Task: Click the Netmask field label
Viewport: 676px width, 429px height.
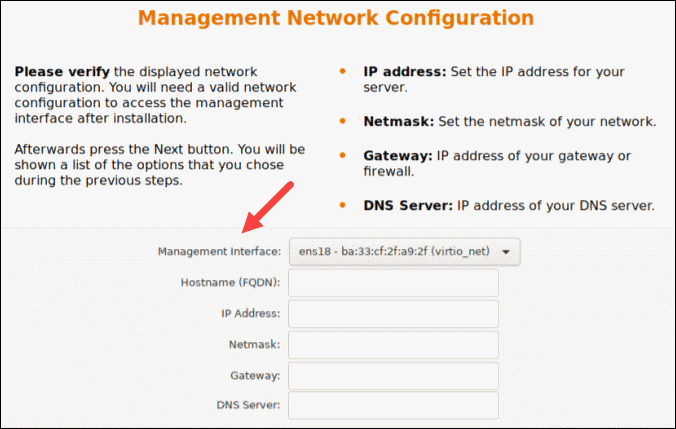Action: [x=254, y=345]
